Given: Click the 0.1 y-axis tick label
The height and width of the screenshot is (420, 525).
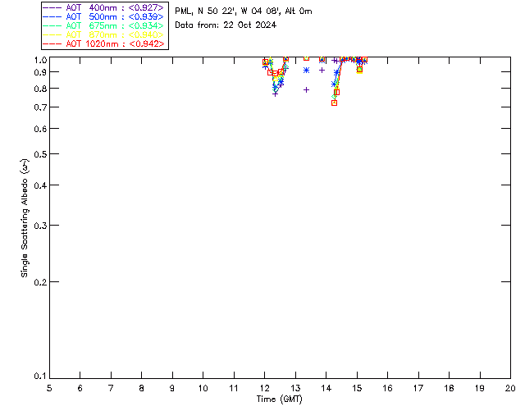Looking at the screenshot, I should click(39, 377).
